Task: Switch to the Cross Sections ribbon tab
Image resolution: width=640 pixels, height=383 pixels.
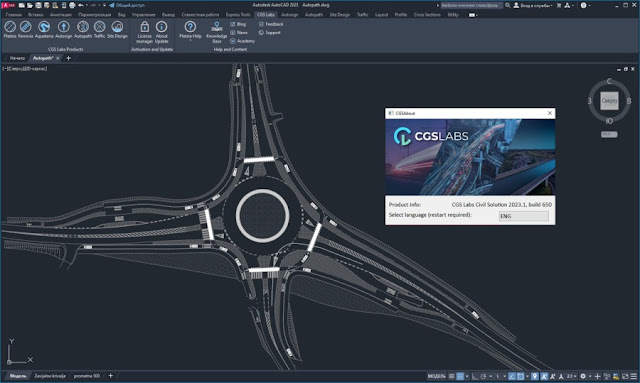Action: [x=427, y=15]
